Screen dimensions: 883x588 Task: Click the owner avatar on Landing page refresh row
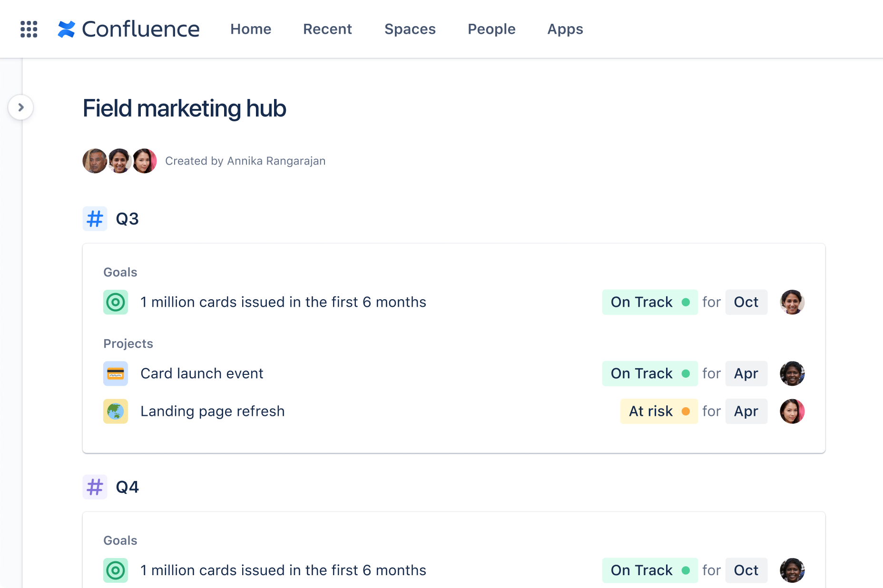(792, 411)
